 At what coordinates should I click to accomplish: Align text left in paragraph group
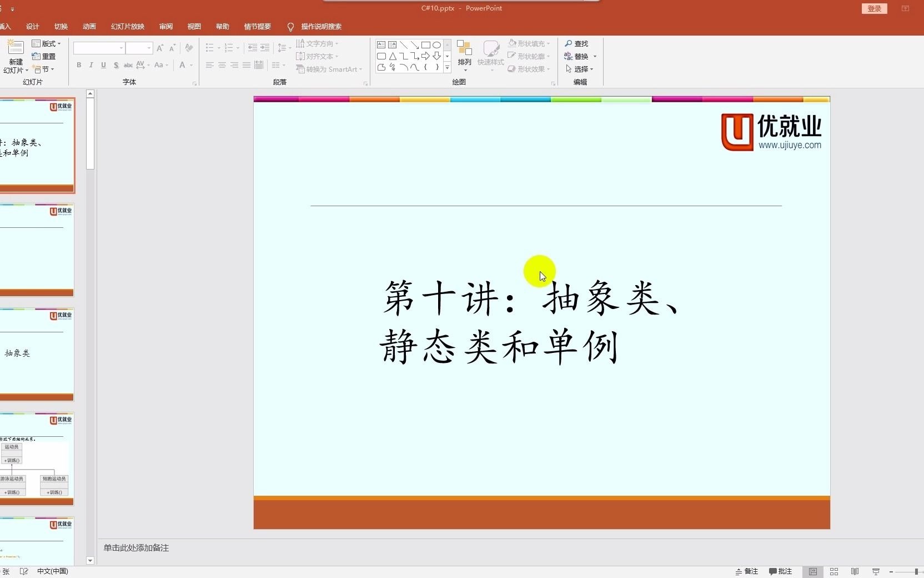click(209, 65)
